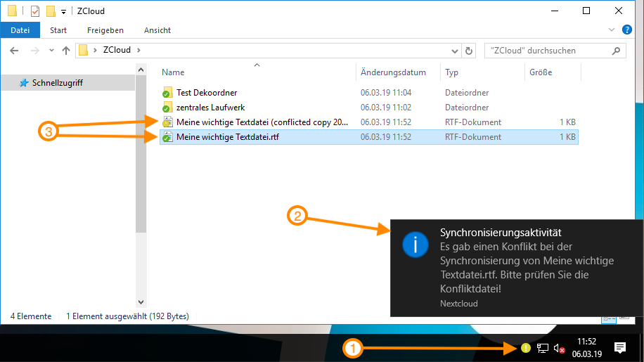The image size is (644, 362).
Task: Sort by Name column header
Action: (173, 72)
